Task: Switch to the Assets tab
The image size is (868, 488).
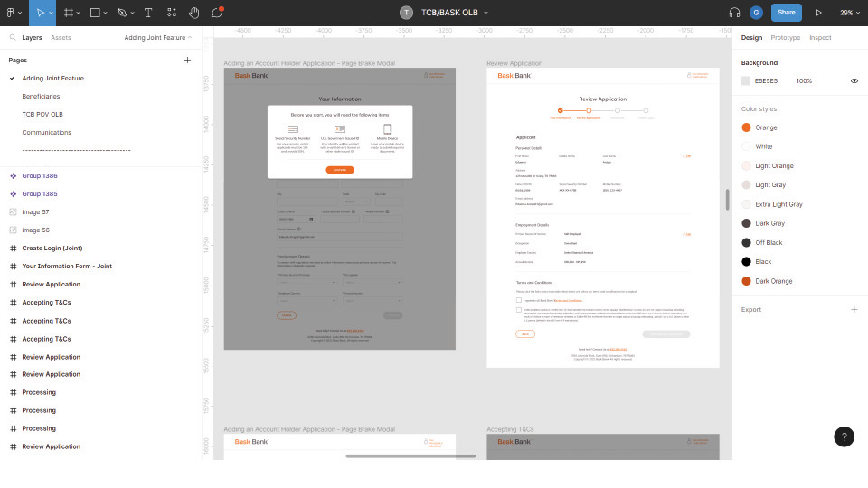Action: pos(61,38)
